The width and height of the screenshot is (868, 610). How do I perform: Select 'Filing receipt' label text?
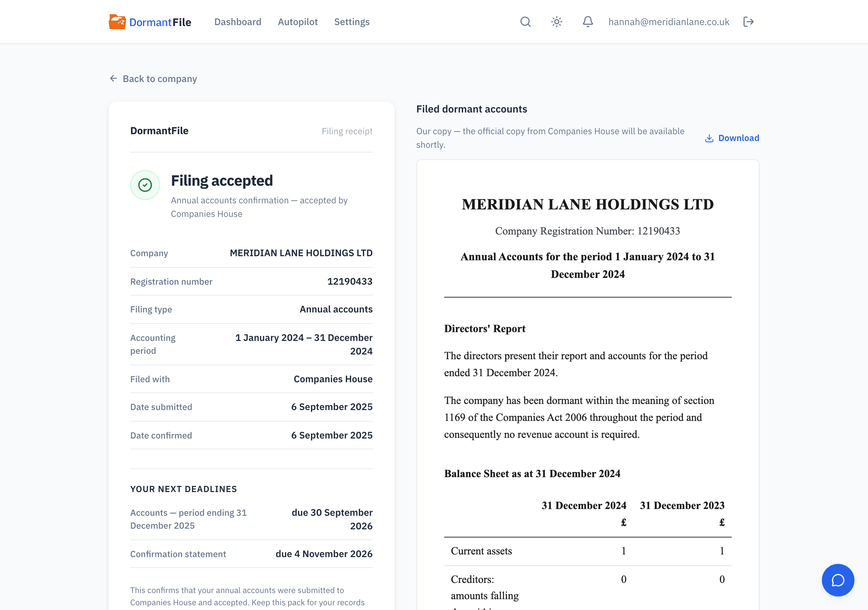click(x=347, y=131)
